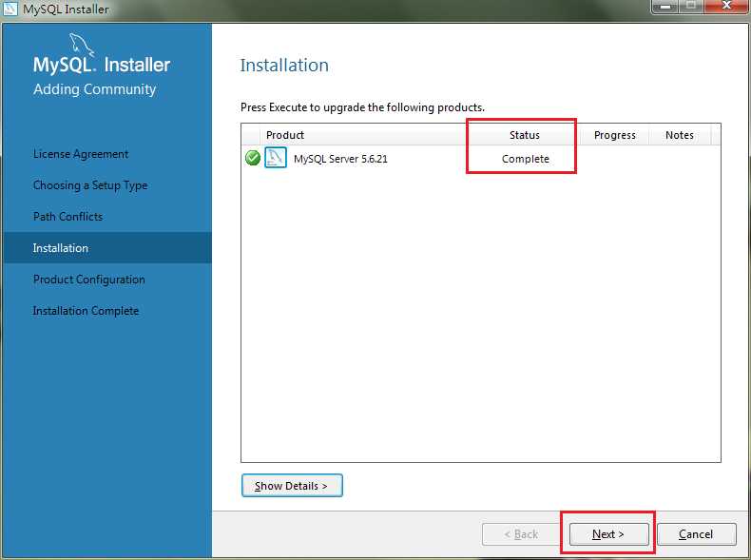
Task: Click the Adding Community subtitle
Action: [x=95, y=89]
